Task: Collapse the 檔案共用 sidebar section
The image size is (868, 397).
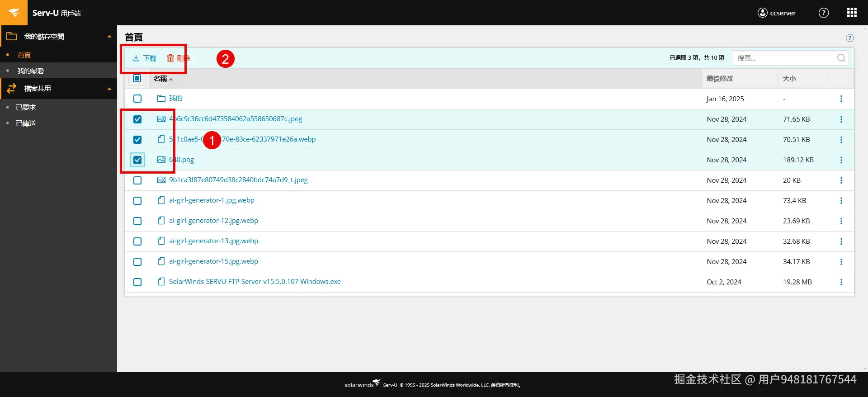Action: point(109,89)
